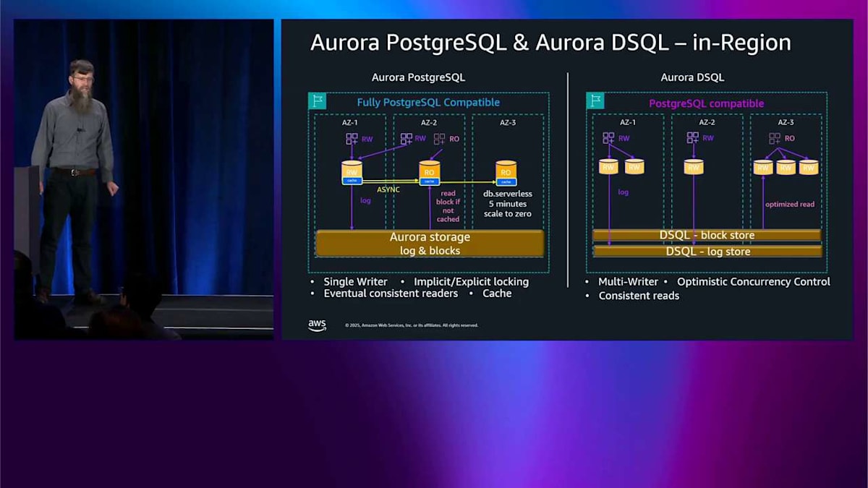Click the 'Aurora DSQL' column heading
Image resolution: width=868 pixels, height=488 pixels.
(692, 77)
